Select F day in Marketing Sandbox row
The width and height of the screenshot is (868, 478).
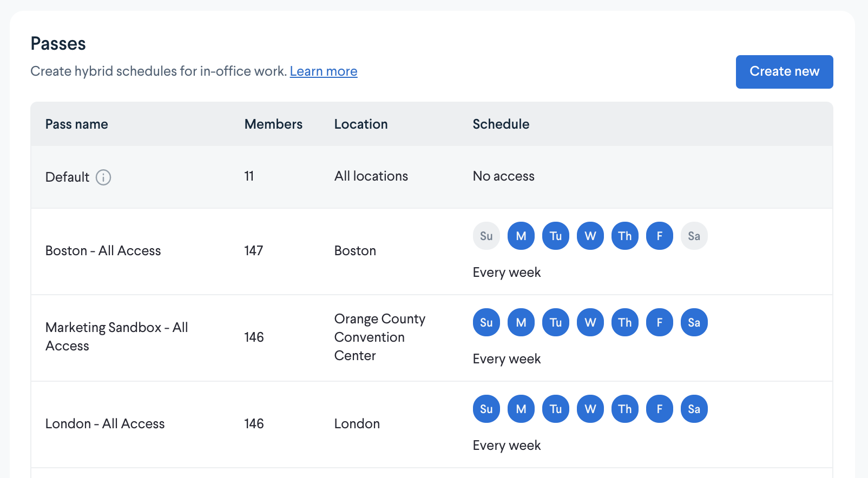pyautogui.click(x=660, y=322)
